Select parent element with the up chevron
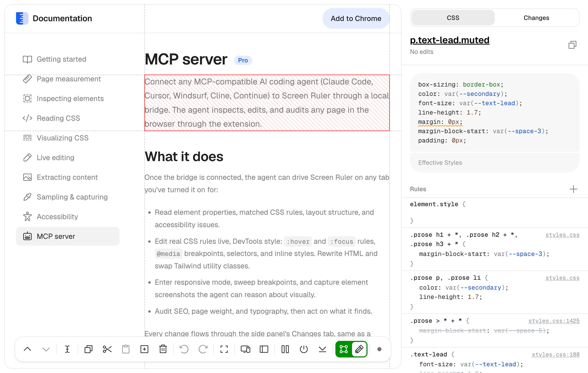 pos(27,349)
